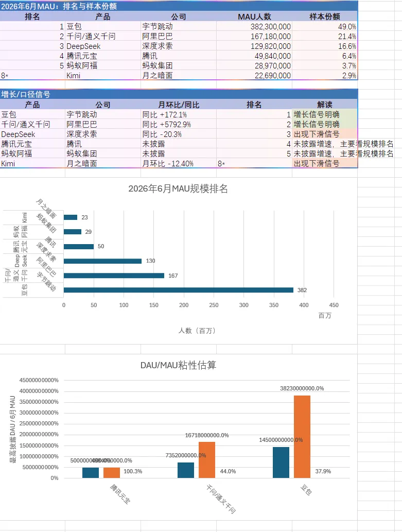402x532 pixels.
Task: Select the cell '同比 +5792.9%'
Action: [179, 125]
